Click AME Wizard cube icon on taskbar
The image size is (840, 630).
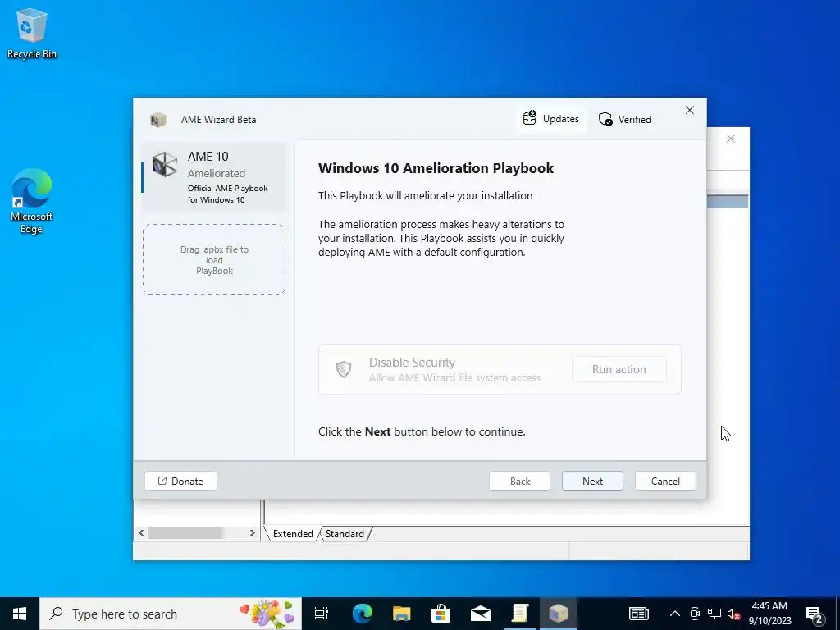(559, 614)
